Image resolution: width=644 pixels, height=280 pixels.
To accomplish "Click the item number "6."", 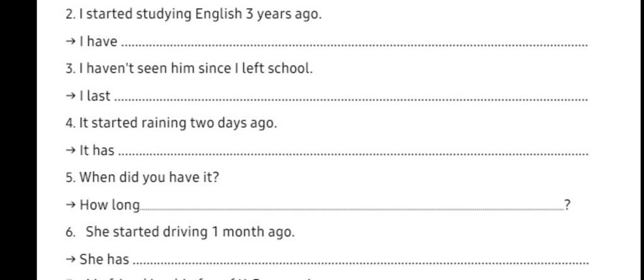I will (x=70, y=233).
